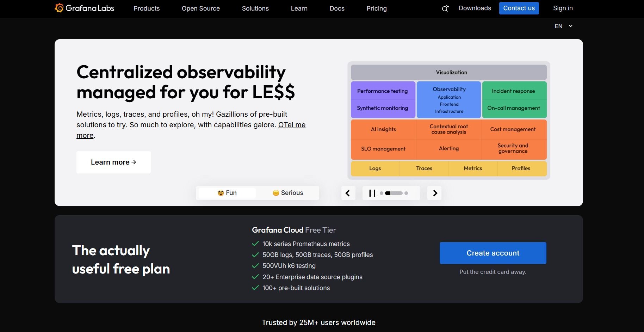The image size is (644, 332).
Task: Switch tone to Fun mode
Action: (x=227, y=193)
